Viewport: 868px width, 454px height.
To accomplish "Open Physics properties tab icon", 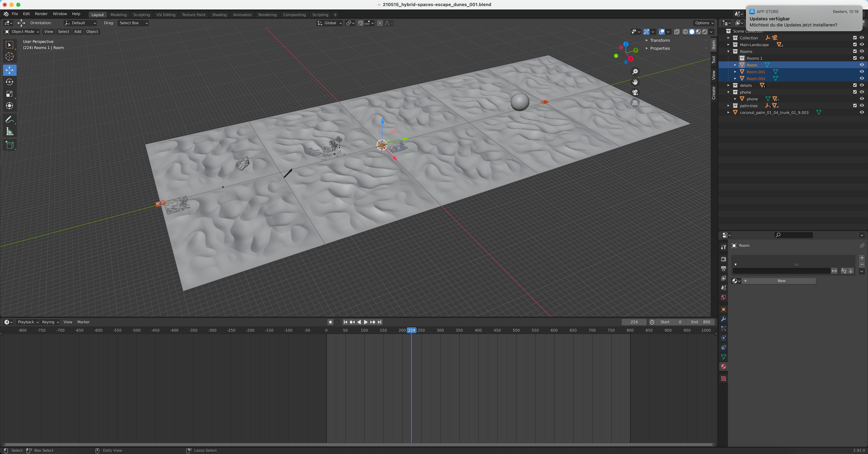I will (x=723, y=338).
